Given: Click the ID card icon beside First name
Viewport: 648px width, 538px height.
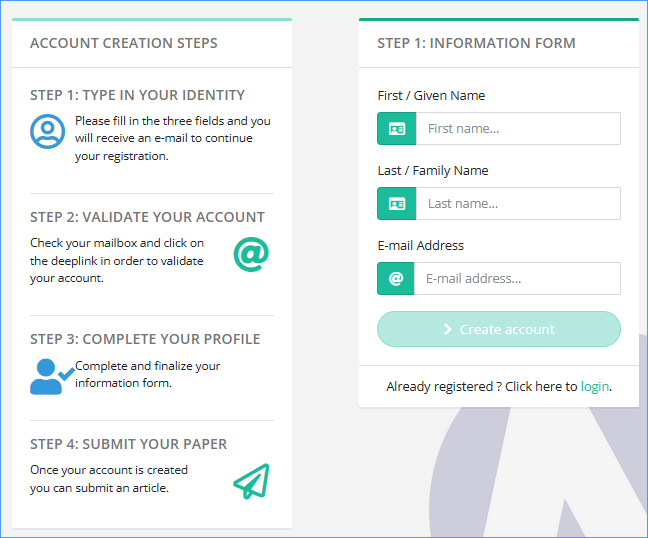Looking at the screenshot, I should tap(396, 129).
